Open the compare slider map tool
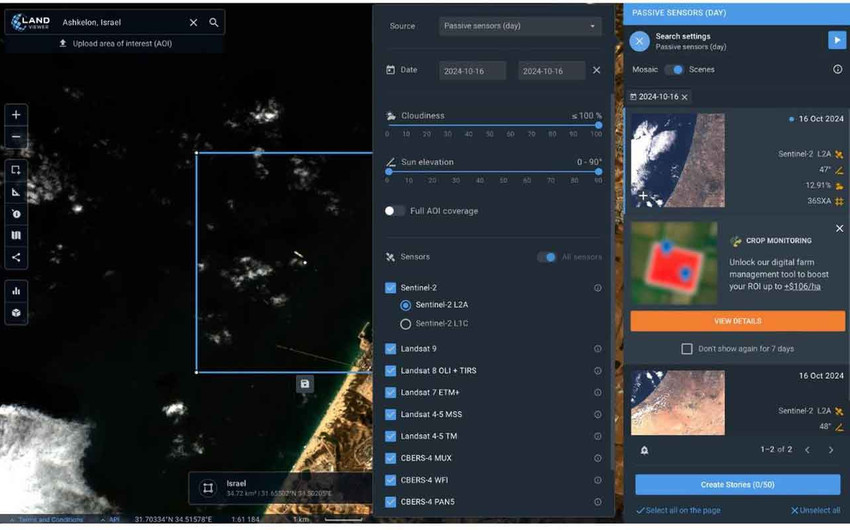Screen dimensions: 850x530 (x=16, y=235)
